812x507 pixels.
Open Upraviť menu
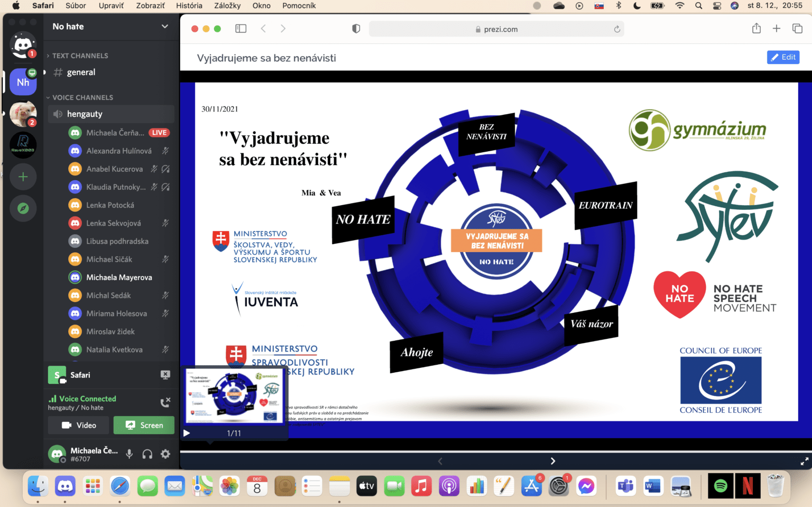click(x=111, y=5)
